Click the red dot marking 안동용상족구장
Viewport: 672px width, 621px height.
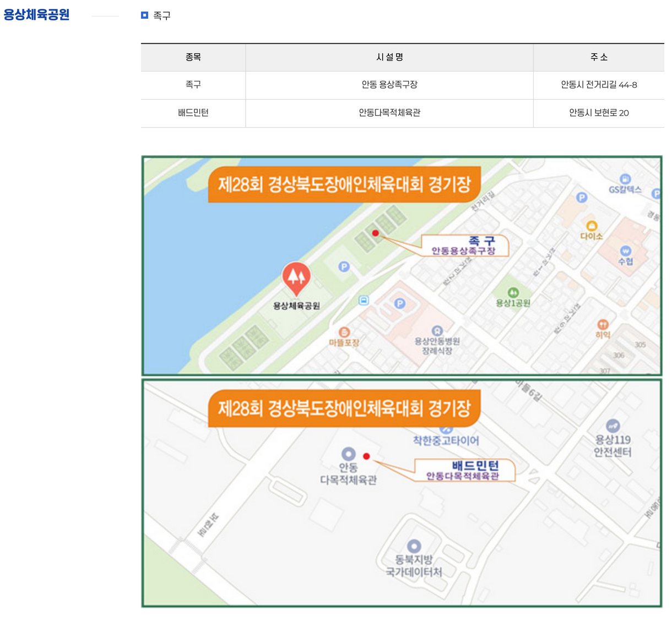[x=376, y=233]
